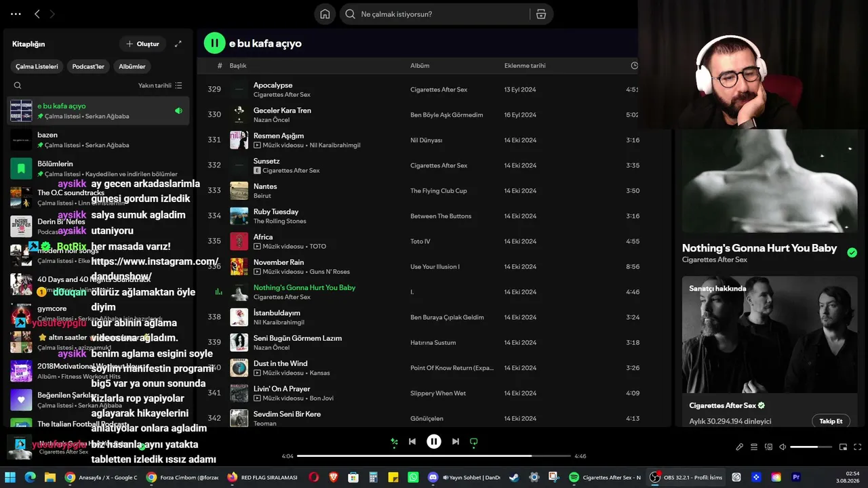
Task: Open Nothing's Gonna Hurt You Baby title in right panel
Action: tap(759, 248)
